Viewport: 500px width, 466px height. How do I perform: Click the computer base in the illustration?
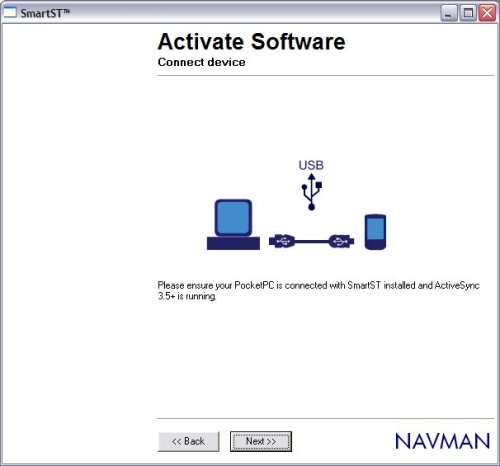click(x=233, y=243)
